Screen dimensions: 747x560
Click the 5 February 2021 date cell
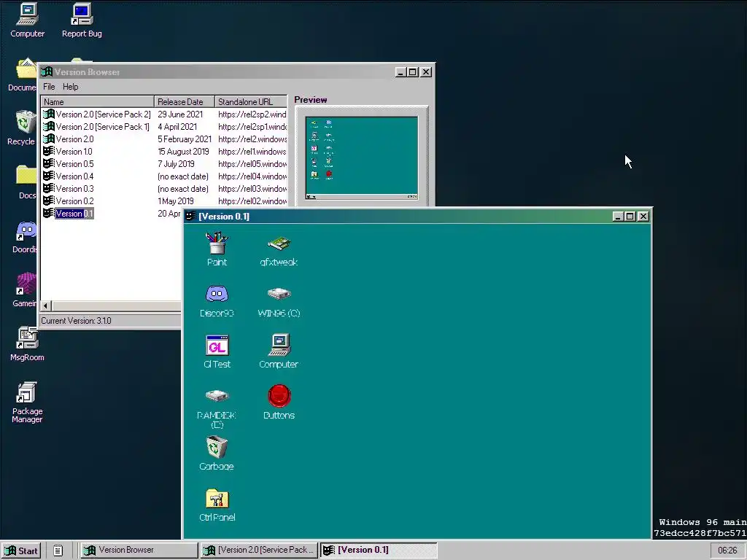[185, 139]
